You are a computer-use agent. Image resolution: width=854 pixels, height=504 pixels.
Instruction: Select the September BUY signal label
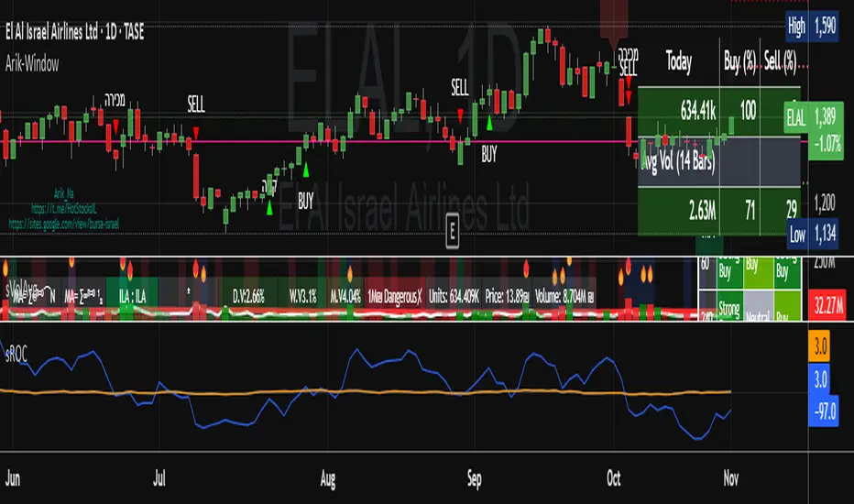[x=489, y=155]
